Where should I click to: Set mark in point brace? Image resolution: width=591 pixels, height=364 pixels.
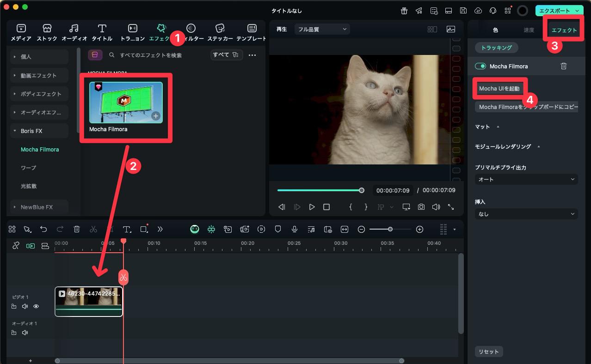point(351,207)
